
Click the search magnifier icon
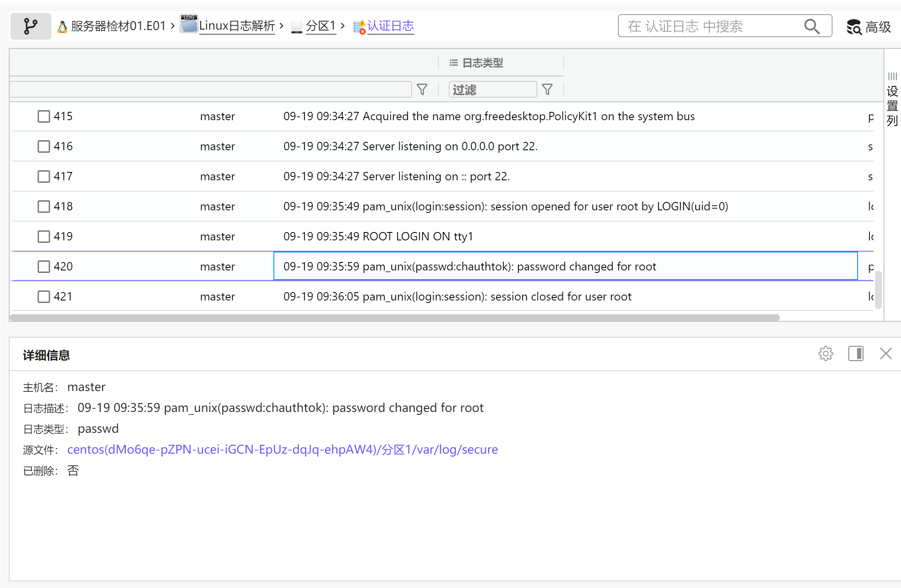(811, 26)
